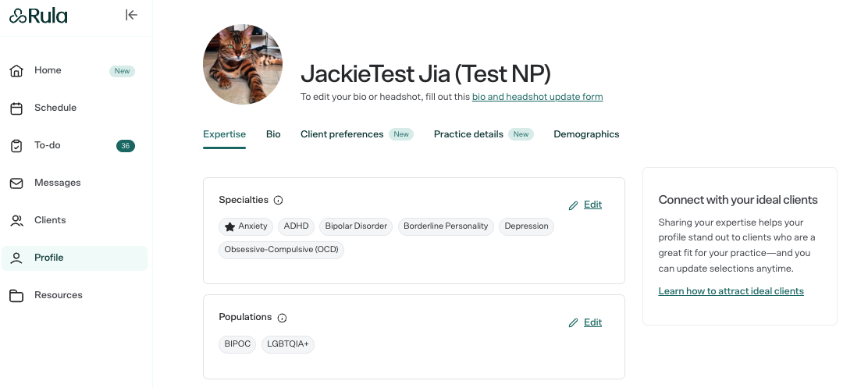
Task: Click the Home house icon
Action: coord(16,71)
